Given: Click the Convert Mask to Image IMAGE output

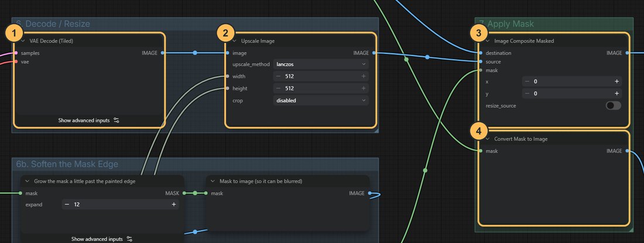Looking at the screenshot, I should click(627, 151).
